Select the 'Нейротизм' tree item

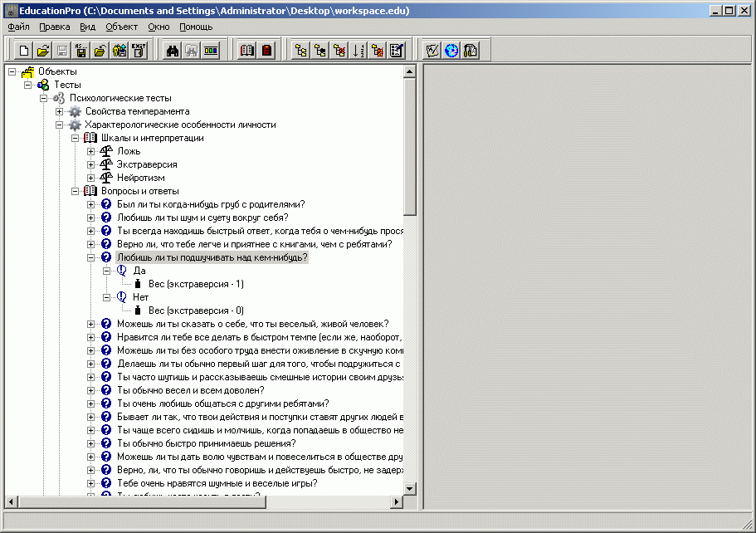(x=140, y=178)
